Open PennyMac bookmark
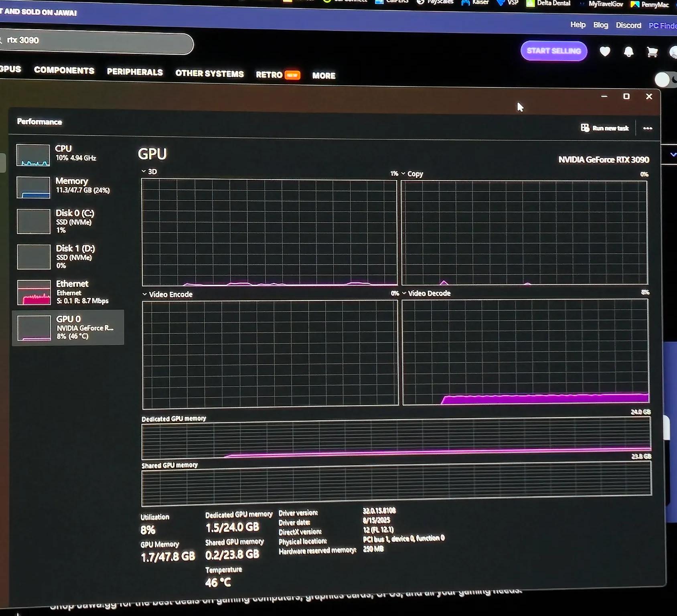This screenshot has height=616, width=677. point(650,5)
